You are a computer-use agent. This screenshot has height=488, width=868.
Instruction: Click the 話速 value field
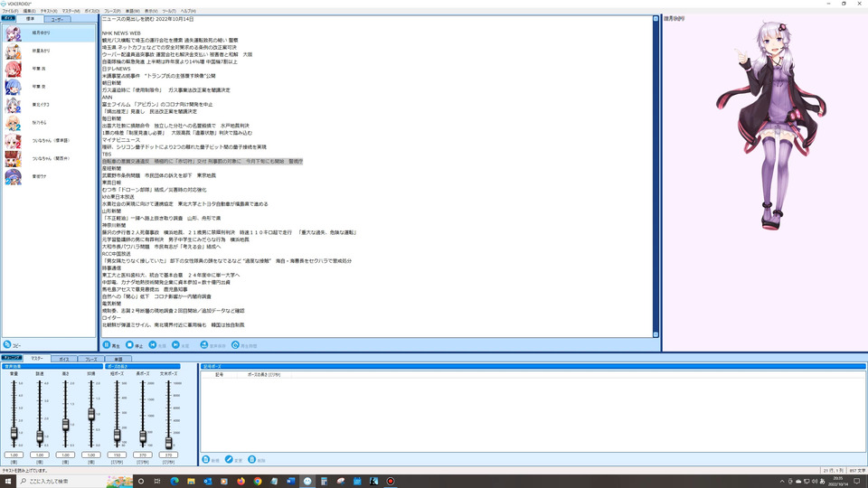click(x=40, y=455)
